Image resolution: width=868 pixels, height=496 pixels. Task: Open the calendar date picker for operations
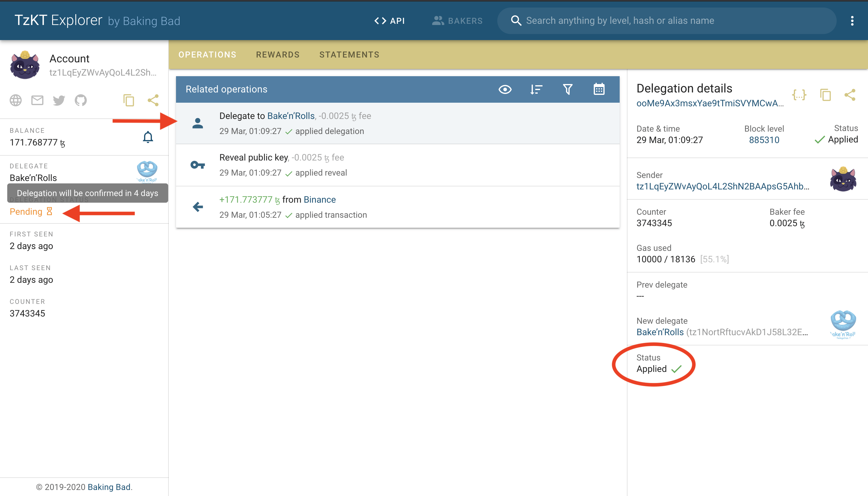(x=599, y=89)
